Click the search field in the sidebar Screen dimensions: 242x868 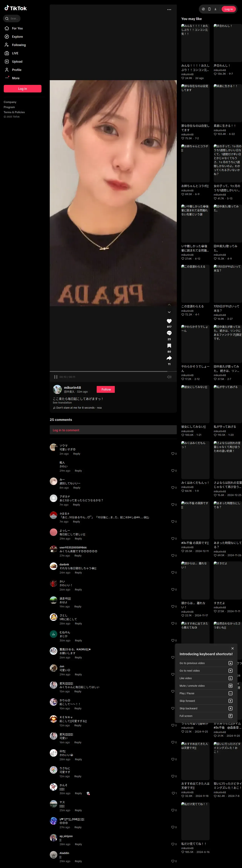(x=12, y=18)
